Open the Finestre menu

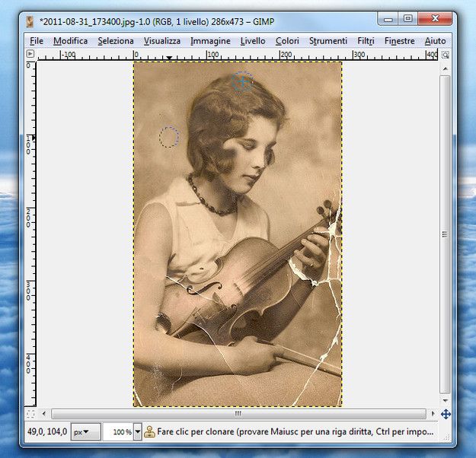400,41
